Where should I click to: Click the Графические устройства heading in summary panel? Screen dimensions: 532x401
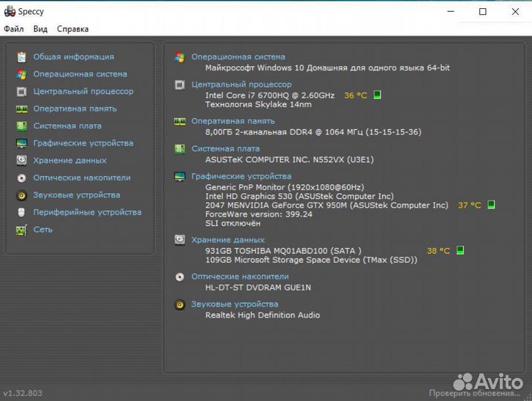click(241, 177)
